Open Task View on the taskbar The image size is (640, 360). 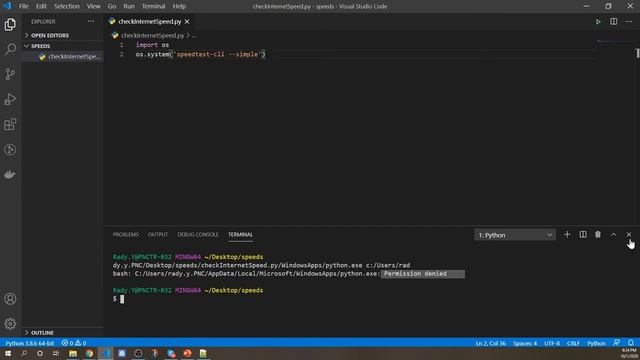point(56,353)
